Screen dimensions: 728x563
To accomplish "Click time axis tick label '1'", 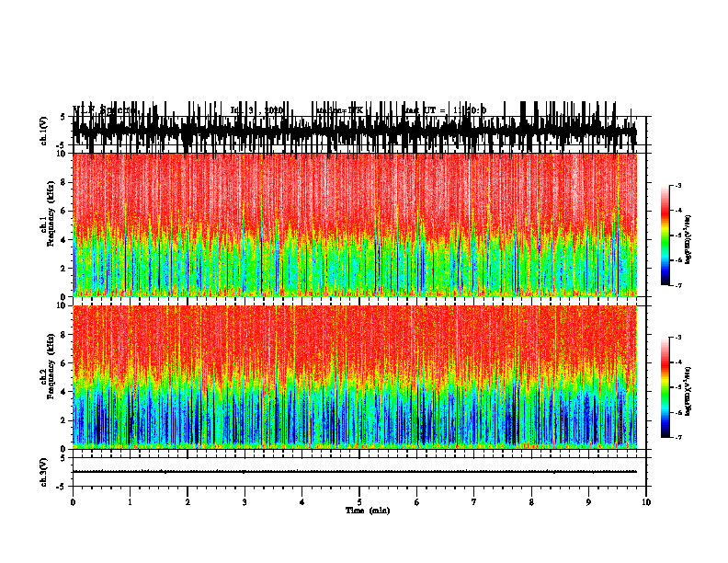I will coord(130,502).
